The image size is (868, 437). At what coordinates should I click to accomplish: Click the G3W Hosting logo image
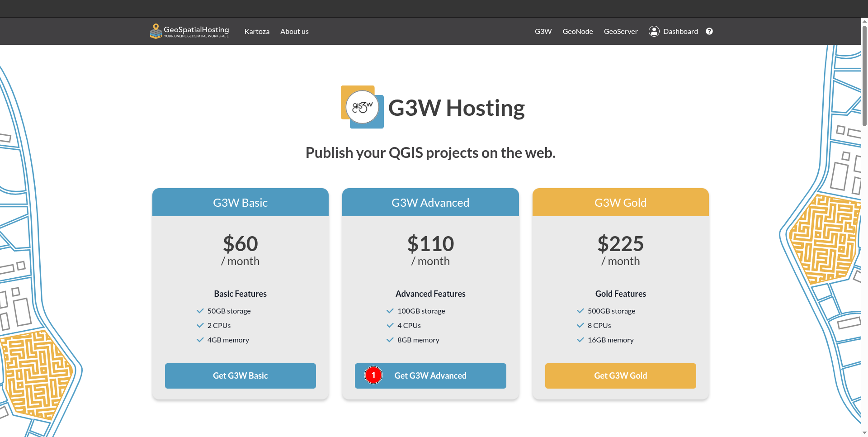pyautogui.click(x=362, y=107)
